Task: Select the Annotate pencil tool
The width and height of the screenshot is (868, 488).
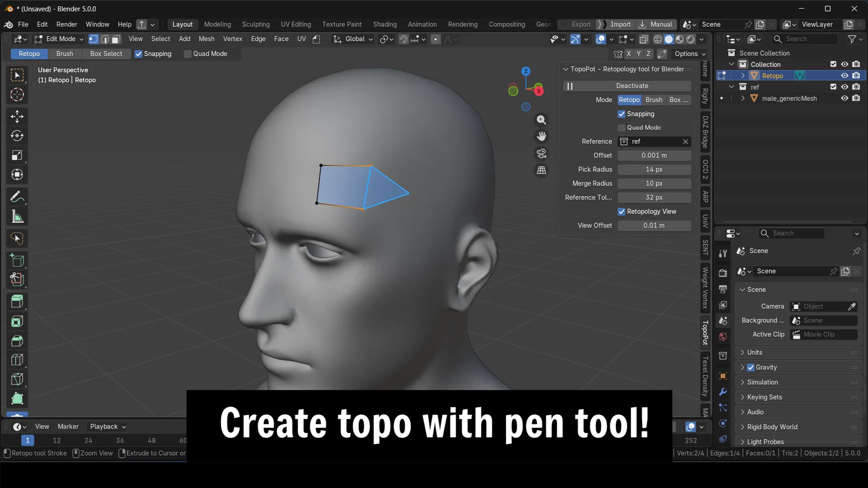Action: [x=17, y=197]
